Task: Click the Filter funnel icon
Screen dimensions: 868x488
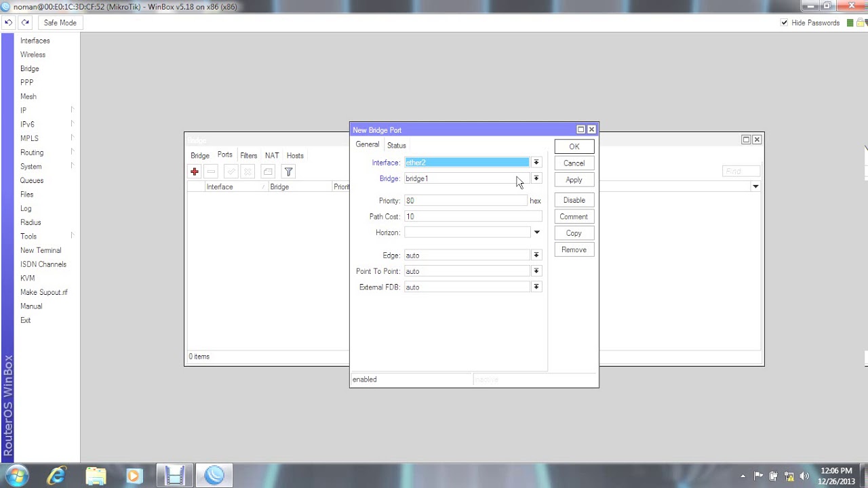Action: tap(288, 172)
